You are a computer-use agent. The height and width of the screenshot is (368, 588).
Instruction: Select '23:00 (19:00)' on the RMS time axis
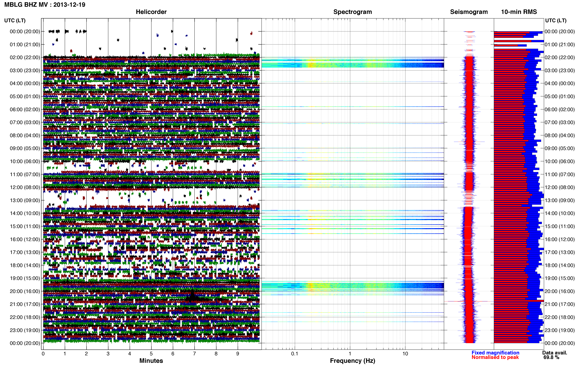(x=560, y=330)
